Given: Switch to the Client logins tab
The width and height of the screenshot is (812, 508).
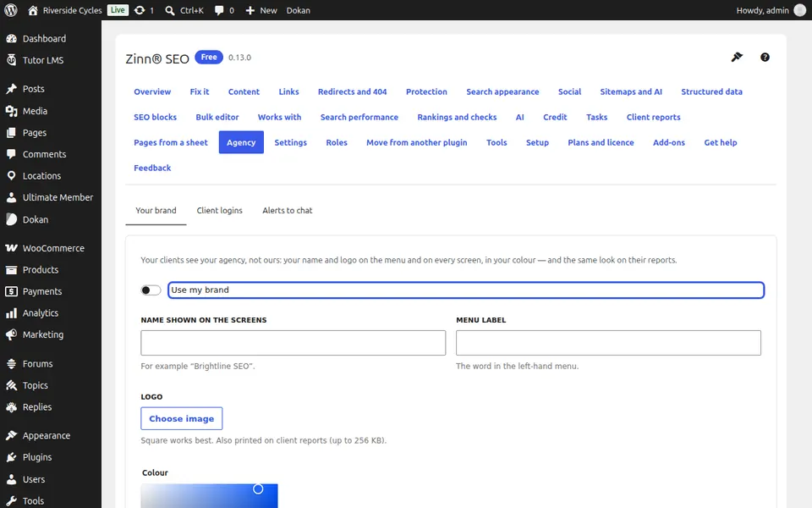Looking at the screenshot, I should [220, 211].
